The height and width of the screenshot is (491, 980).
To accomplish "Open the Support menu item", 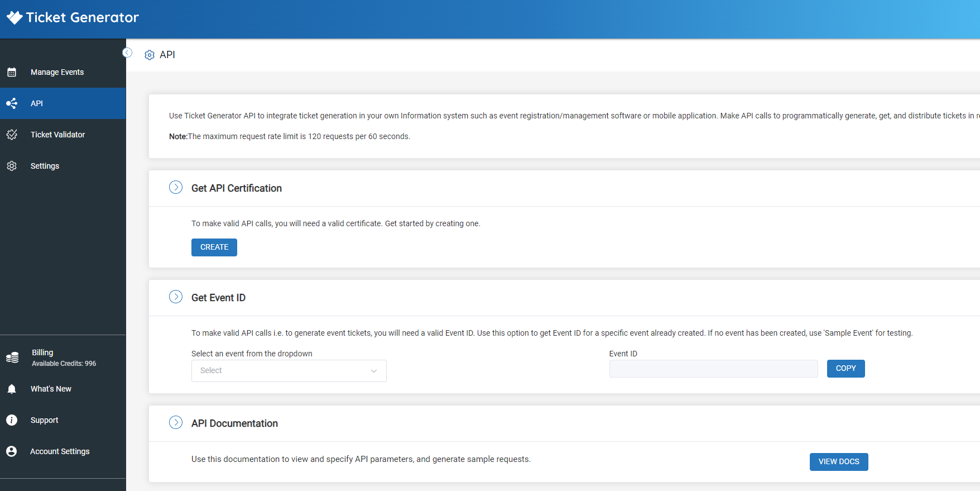I will tap(63, 420).
